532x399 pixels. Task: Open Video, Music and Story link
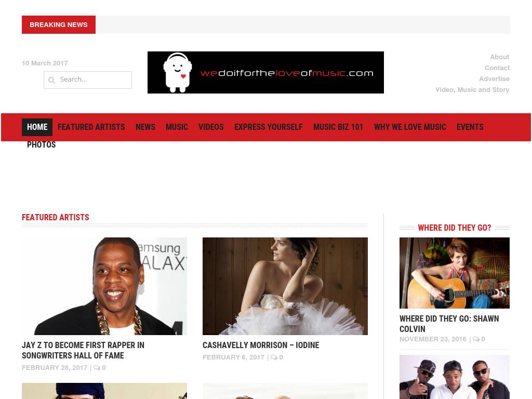(x=472, y=90)
